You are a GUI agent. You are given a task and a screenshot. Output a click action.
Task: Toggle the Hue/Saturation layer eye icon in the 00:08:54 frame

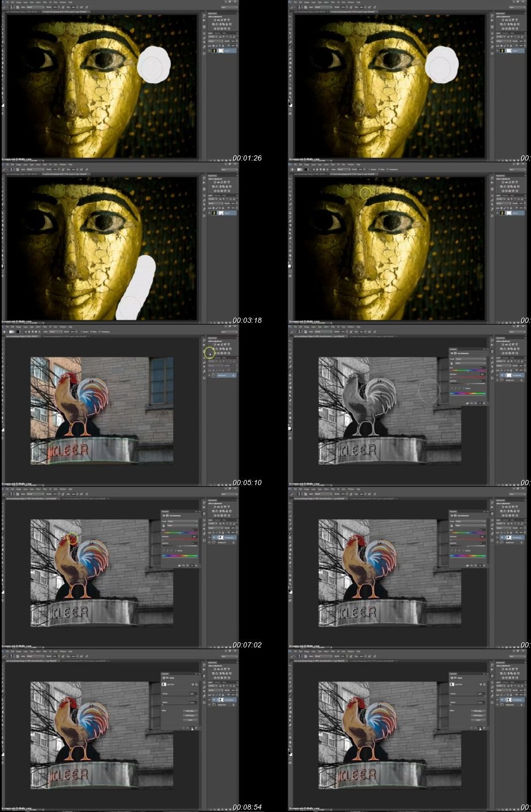click(209, 700)
